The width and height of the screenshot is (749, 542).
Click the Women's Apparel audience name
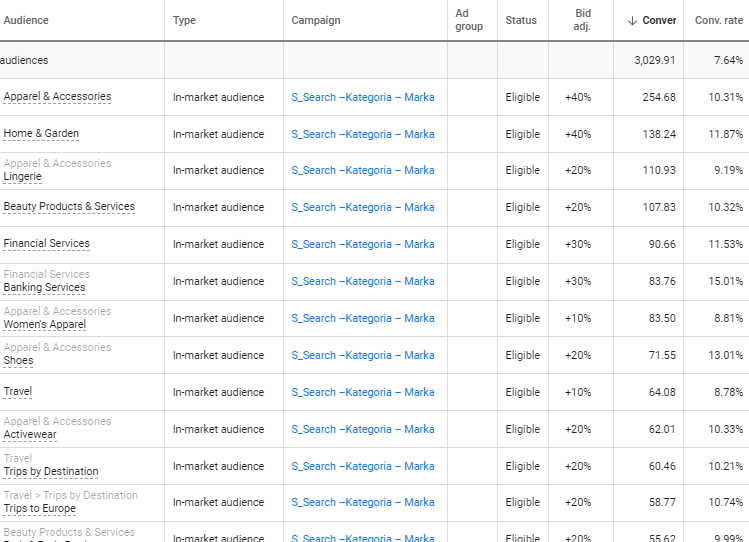tap(45, 325)
